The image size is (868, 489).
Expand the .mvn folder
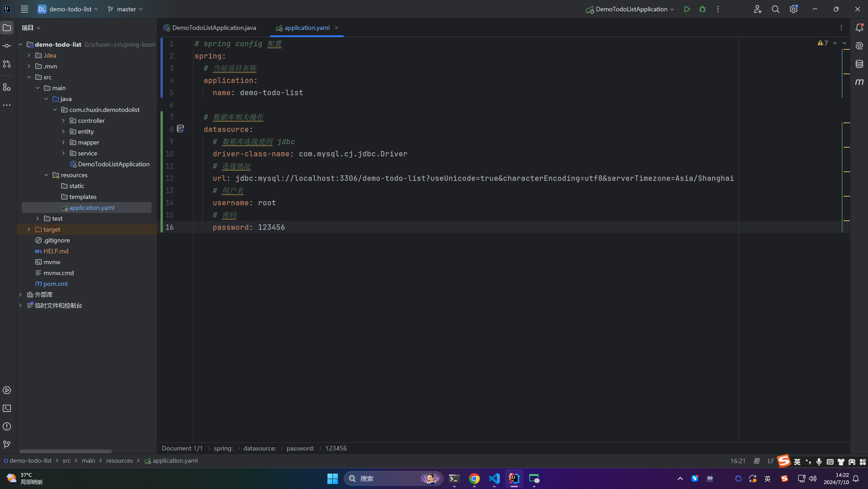pyautogui.click(x=29, y=66)
